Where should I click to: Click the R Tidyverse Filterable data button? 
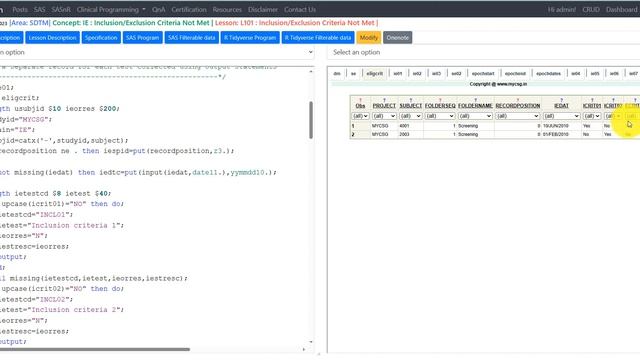pos(318,38)
